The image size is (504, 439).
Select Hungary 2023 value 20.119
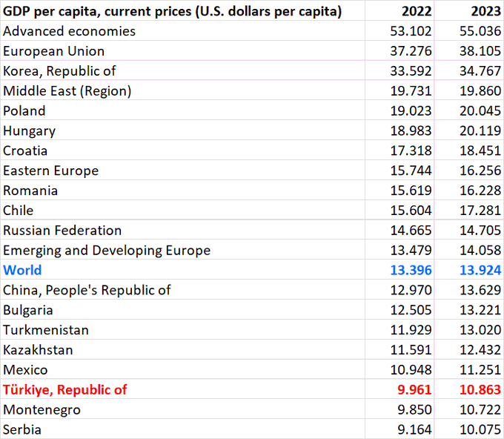point(480,131)
